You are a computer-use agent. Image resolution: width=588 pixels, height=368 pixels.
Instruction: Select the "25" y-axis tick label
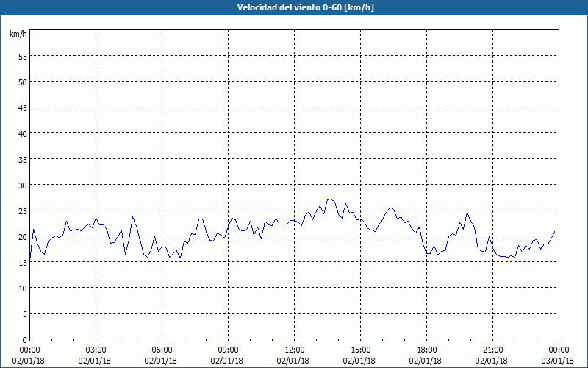[x=23, y=210]
